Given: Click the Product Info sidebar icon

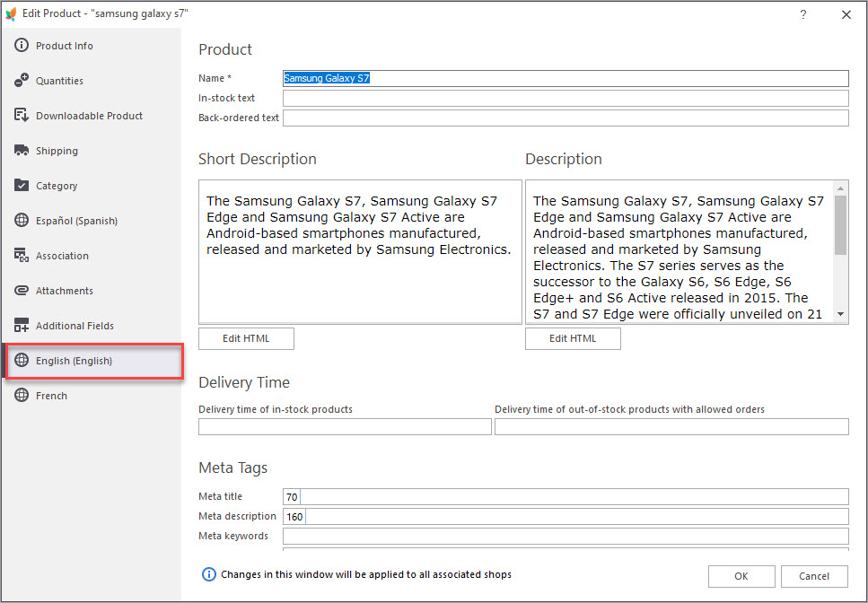Looking at the screenshot, I should click(21, 46).
